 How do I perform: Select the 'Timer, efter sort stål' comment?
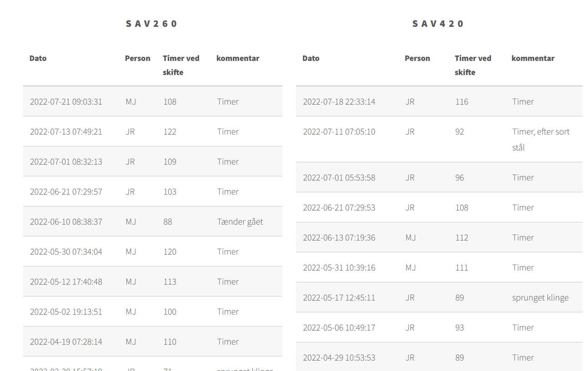[x=540, y=139]
